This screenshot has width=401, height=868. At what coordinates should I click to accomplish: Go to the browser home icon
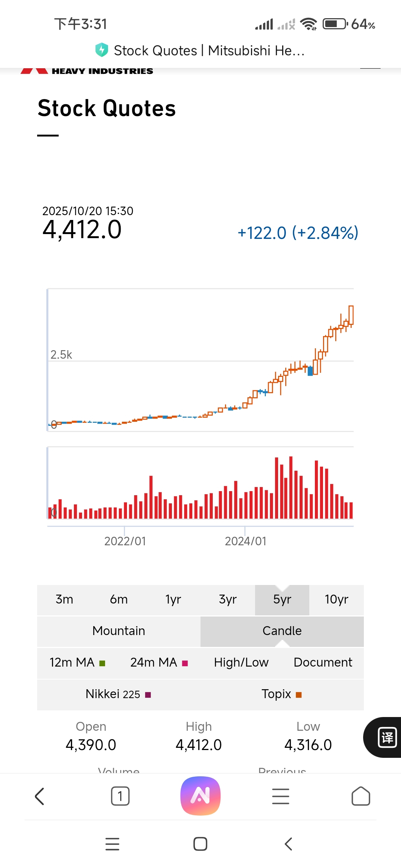click(361, 796)
